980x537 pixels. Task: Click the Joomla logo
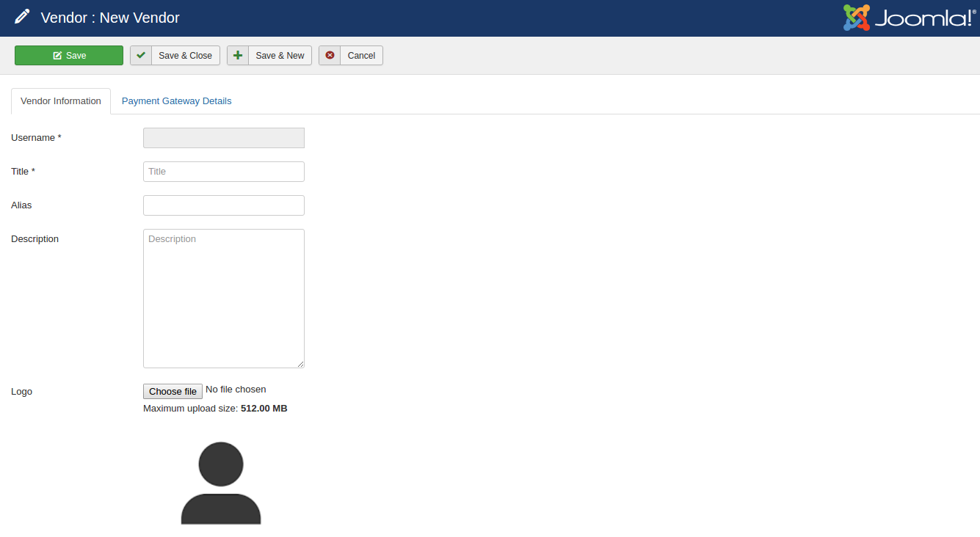point(909,18)
